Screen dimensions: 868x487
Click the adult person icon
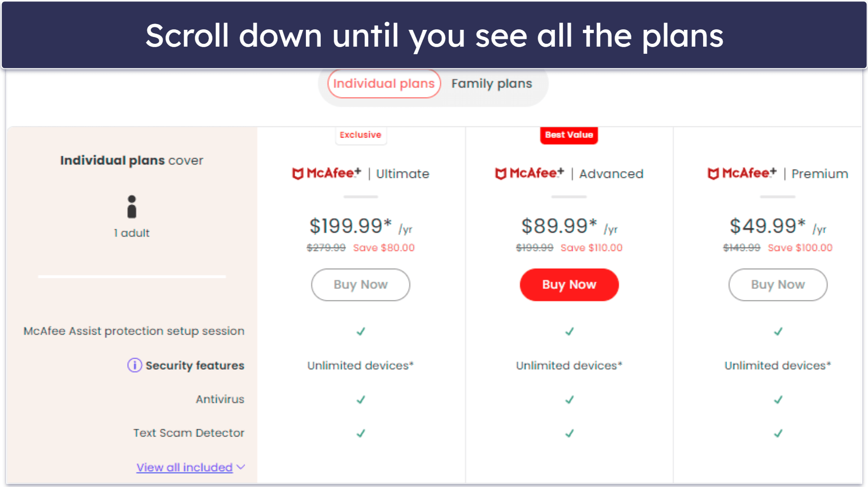(x=132, y=207)
